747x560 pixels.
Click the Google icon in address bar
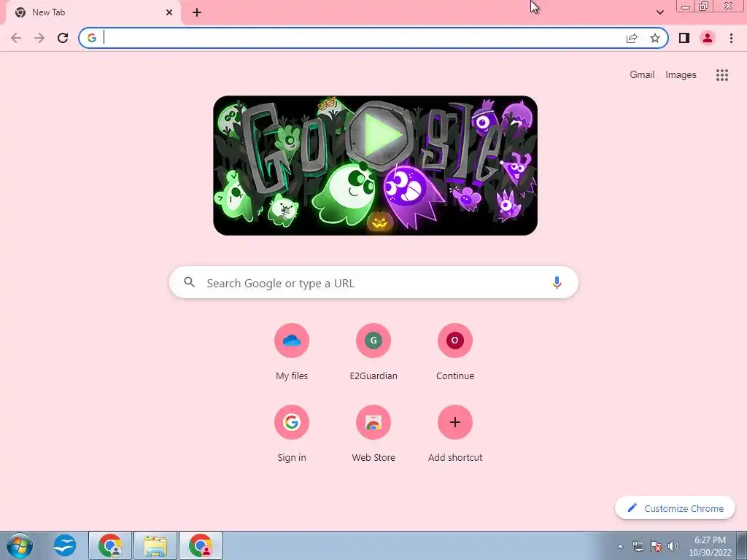[x=91, y=38]
